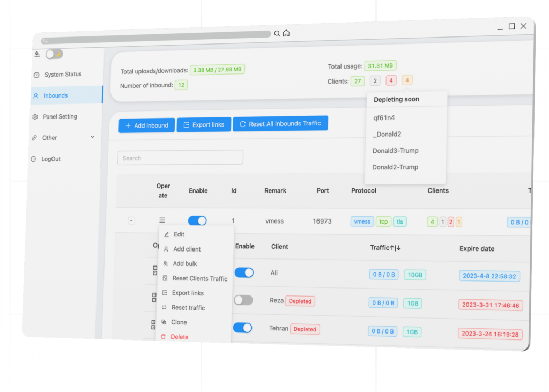
Task: Click the Search input field
Action: 180,158
